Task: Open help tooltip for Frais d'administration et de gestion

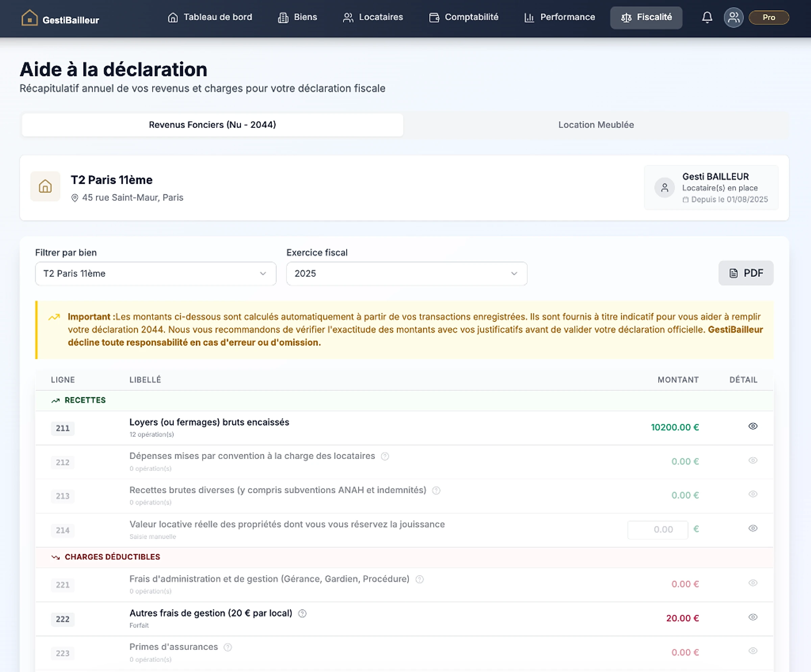Action: tap(419, 579)
